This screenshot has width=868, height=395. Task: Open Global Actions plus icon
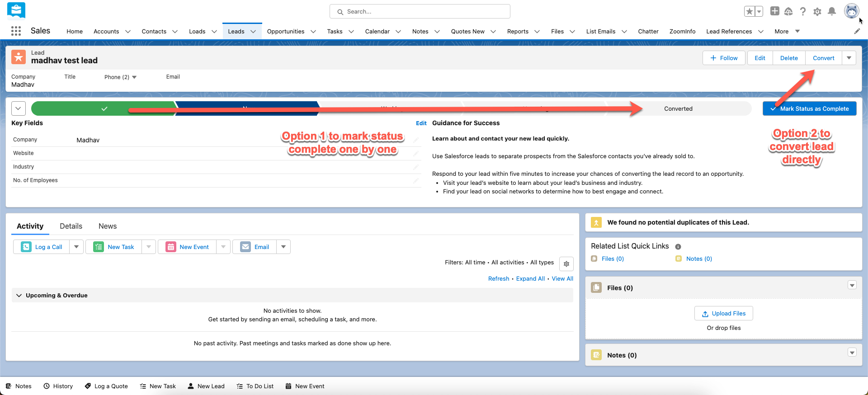[x=775, y=11]
